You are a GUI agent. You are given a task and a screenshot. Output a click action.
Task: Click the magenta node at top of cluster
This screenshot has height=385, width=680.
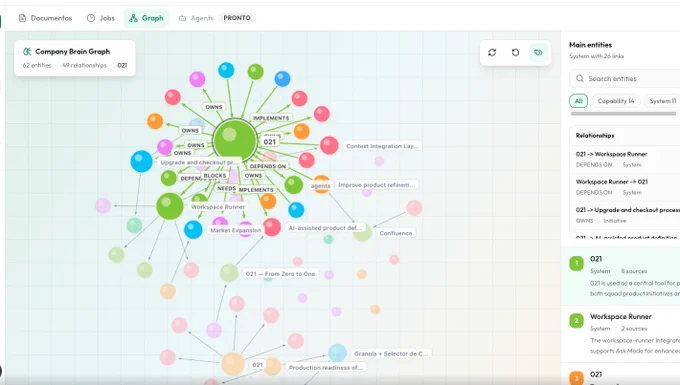coord(197,79)
